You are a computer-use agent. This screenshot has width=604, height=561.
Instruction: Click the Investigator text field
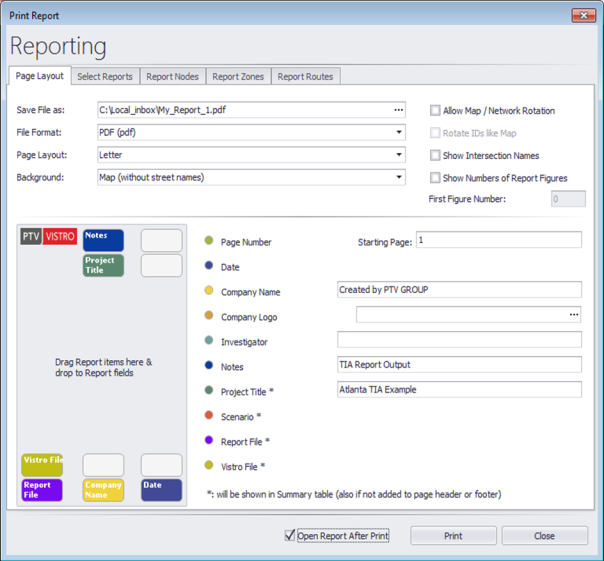tap(459, 340)
